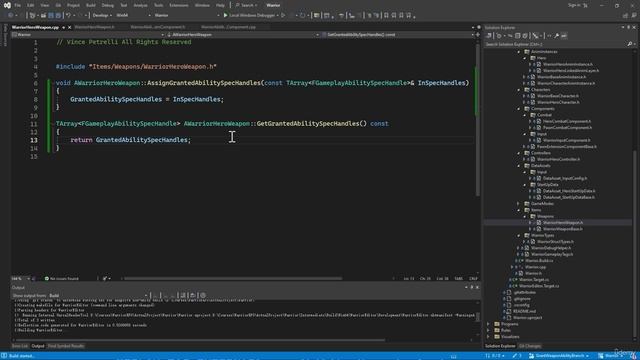Open the Extensions menu
This screenshot has width=640, height=360.
(x=179, y=5)
